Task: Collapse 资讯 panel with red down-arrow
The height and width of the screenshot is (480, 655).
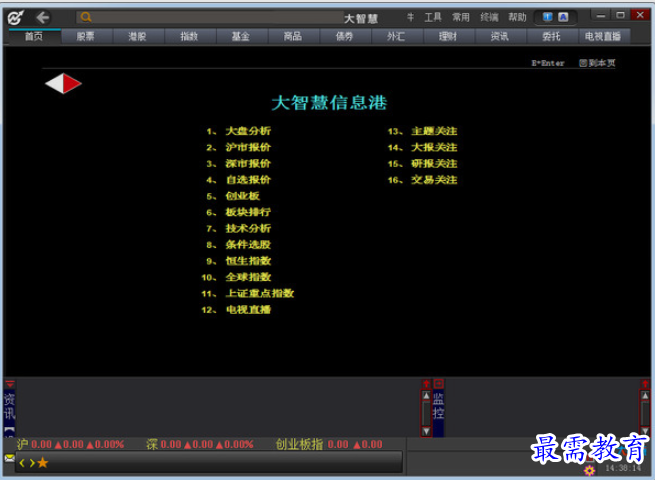Action: (x=10, y=383)
